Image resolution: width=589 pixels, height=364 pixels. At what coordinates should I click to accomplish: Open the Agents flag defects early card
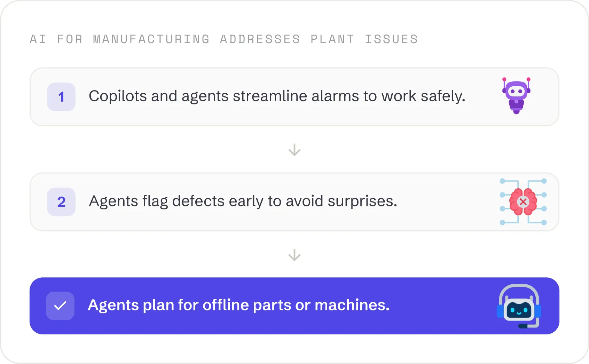pyautogui.click(x=294, y=202)
